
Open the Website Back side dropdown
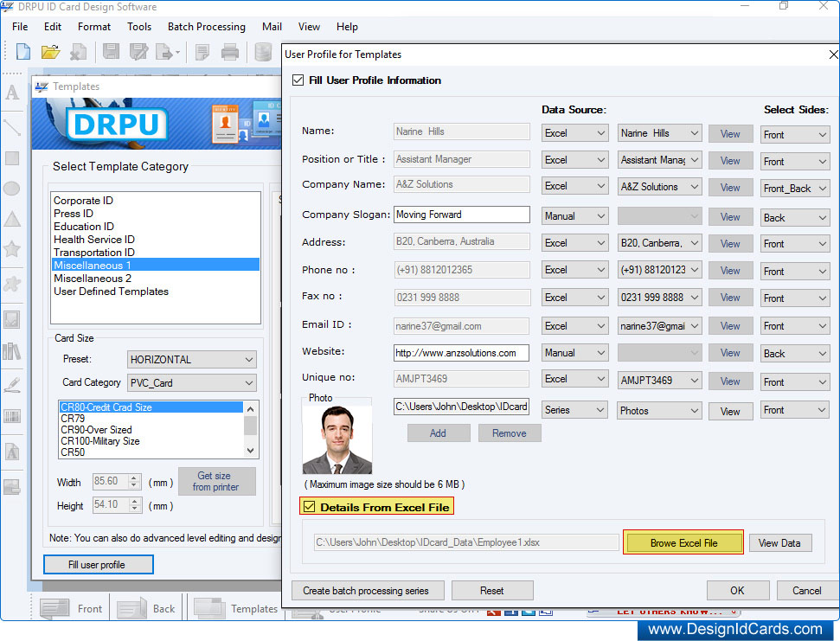(795, 354)
